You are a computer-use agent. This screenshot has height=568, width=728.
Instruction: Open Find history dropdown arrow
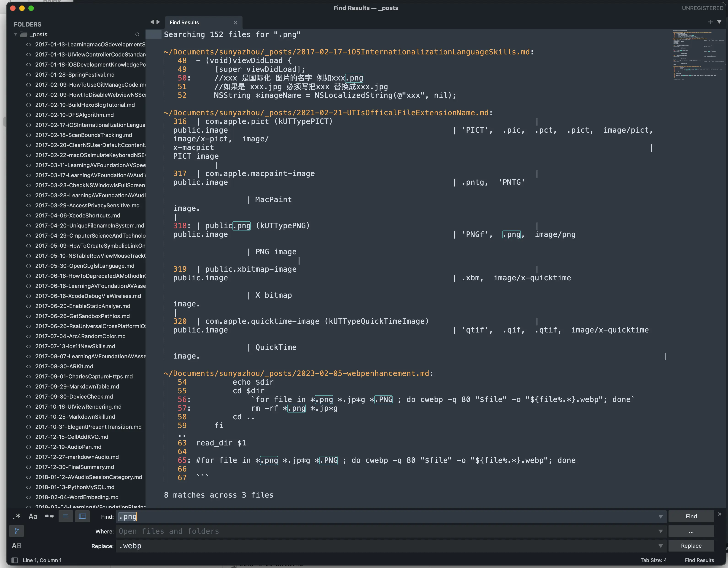click(660, 516)
